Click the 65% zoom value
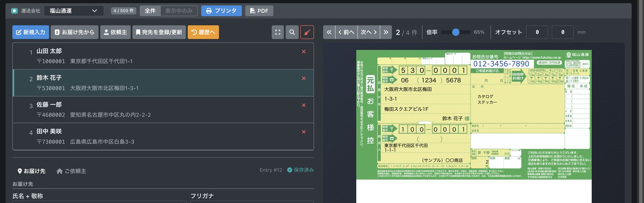This screenshot has width=644, height=203. pyautogui.click(x=479, y=32)
